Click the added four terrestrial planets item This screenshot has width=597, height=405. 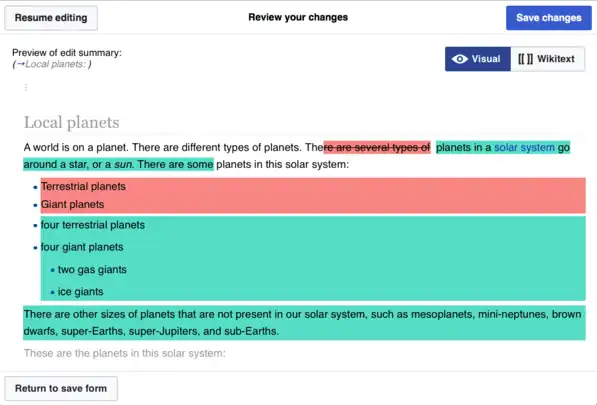point(93,225)
